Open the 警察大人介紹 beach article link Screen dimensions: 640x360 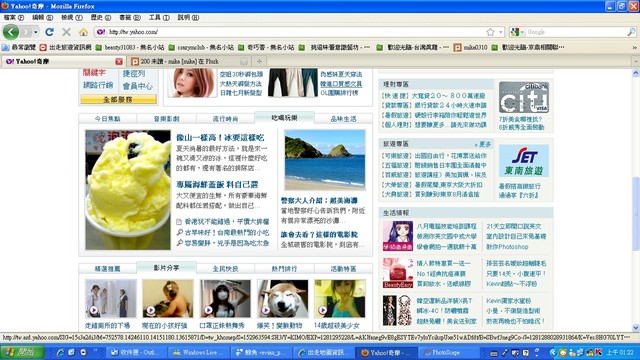[319, 200]
